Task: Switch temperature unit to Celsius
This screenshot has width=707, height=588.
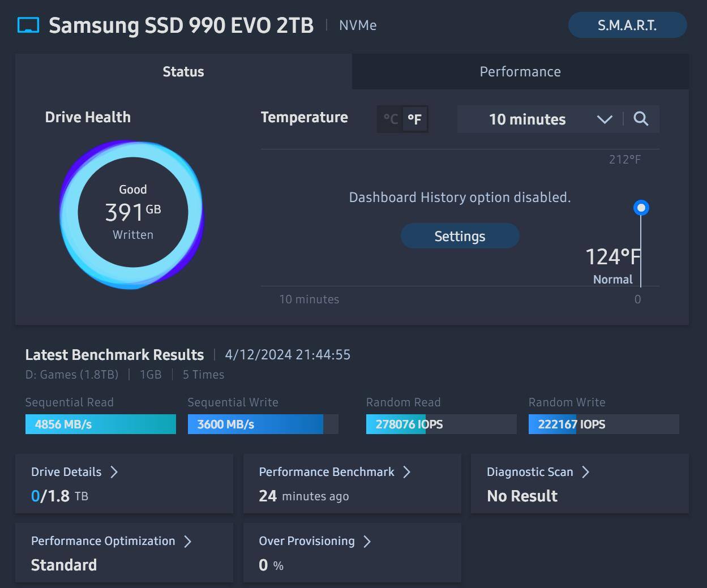Action: coord(391,119)
